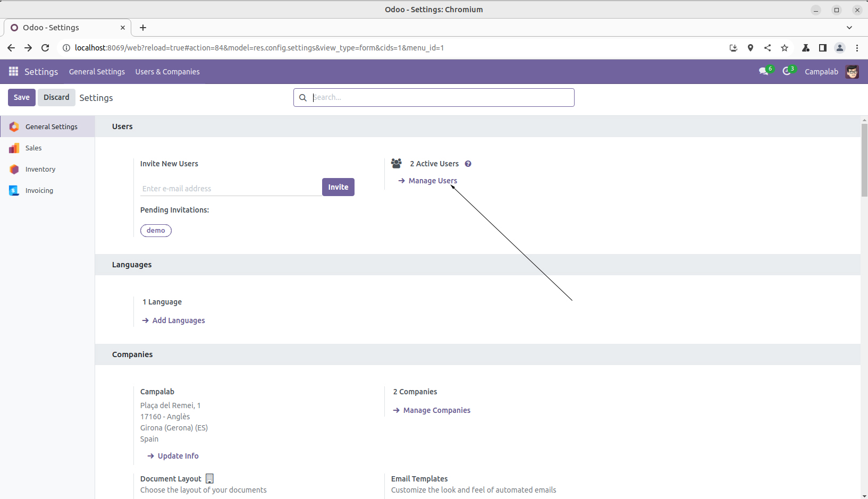
Task: Open the Manage Users link
Action: [x=432, y=181]
